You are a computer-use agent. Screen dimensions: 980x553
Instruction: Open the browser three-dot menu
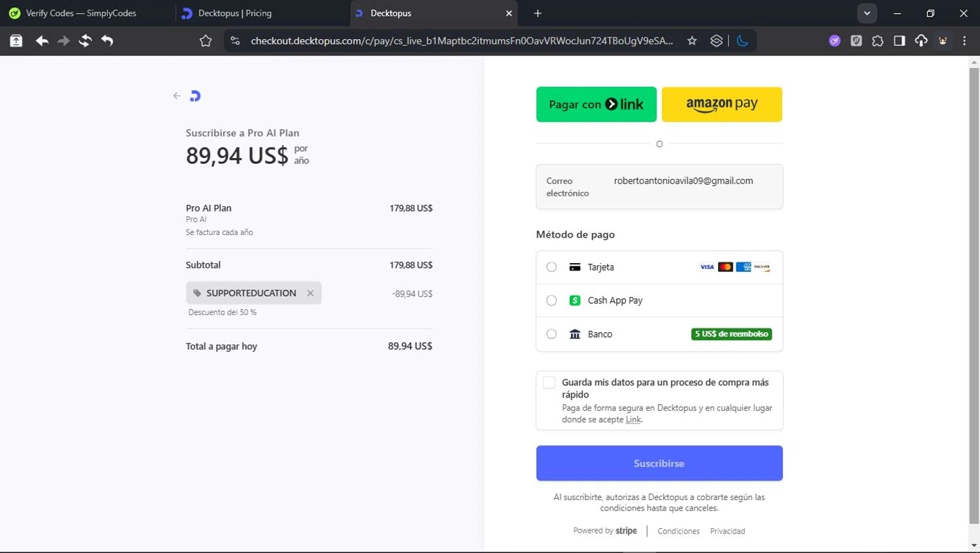tap(964, 41)
